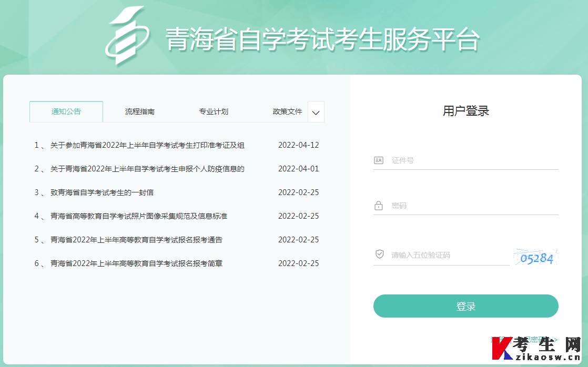Open the 申报个人防疫信息 notice
This screenshot has height=367, width=588.
[x=139, y=169]
